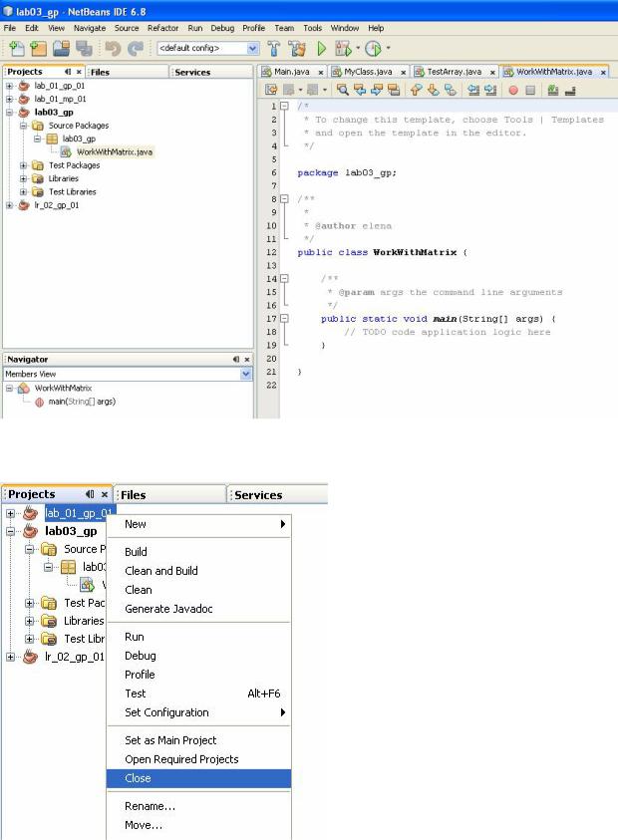Open dropdown arrow beside Profile Main Project icon
The width and height of the screenshot is (618, 840).
click(388, 48)
